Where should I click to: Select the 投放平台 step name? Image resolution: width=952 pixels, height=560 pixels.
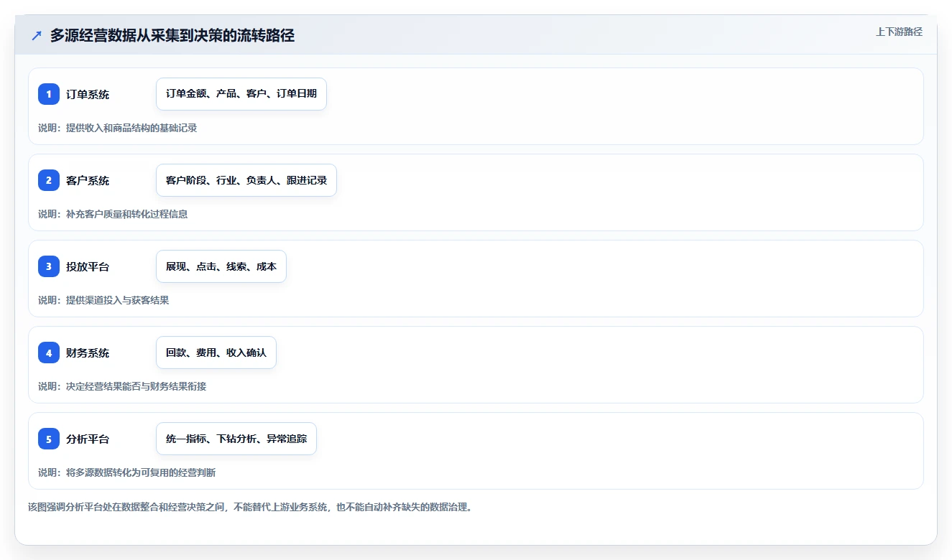coord(88,266)
